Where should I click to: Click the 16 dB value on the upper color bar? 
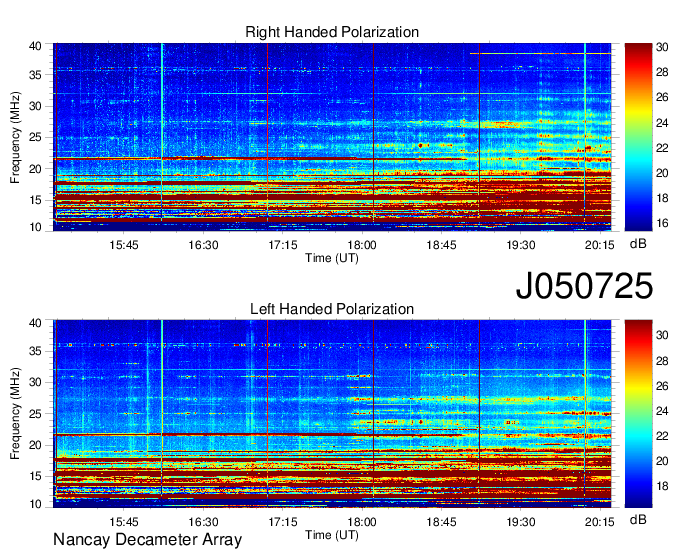[x=662, y=223]
